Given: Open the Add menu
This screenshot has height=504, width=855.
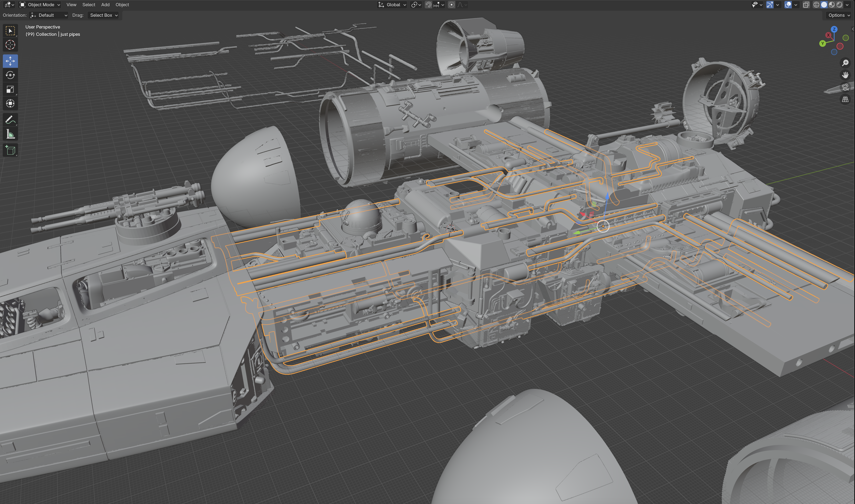Looking at the screenshot, I should click(x=105, y=5).
